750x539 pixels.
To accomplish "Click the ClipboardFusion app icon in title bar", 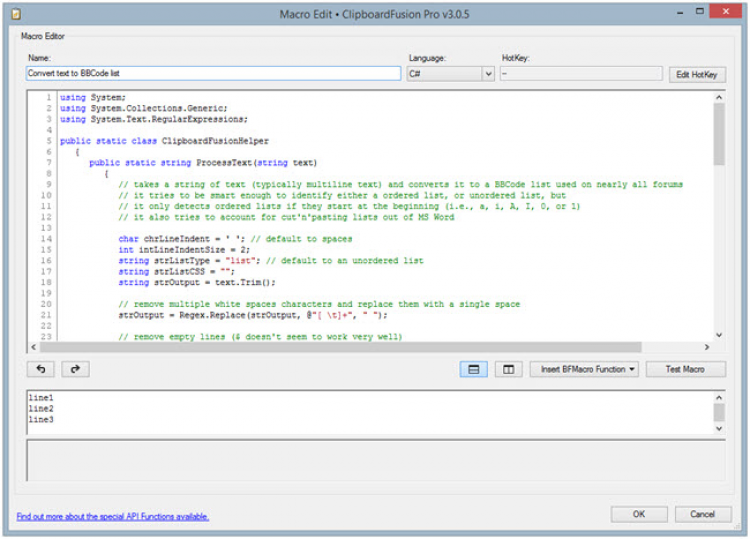I will (16, 14).
